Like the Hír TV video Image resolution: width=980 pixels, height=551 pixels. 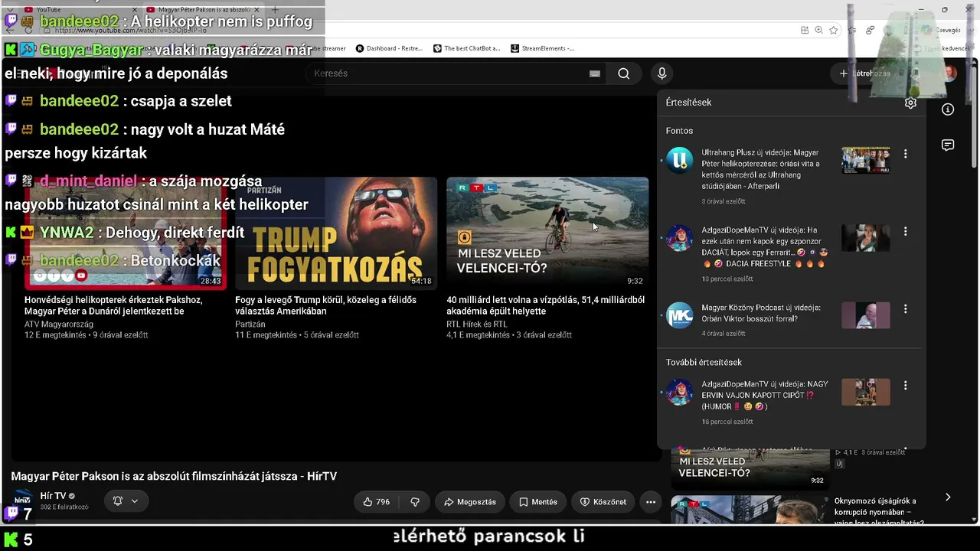point(377,502)
